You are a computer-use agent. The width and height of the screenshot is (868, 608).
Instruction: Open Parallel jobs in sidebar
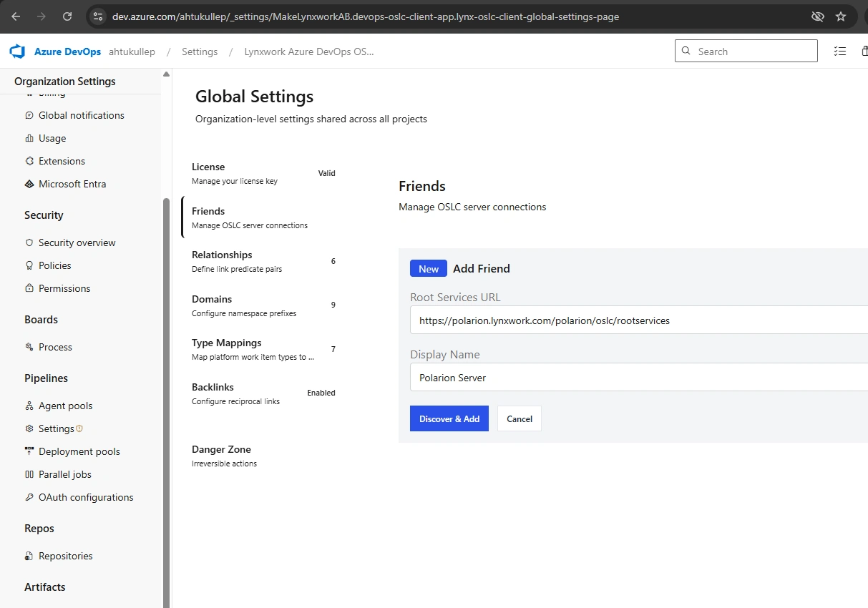click(65, 474)
